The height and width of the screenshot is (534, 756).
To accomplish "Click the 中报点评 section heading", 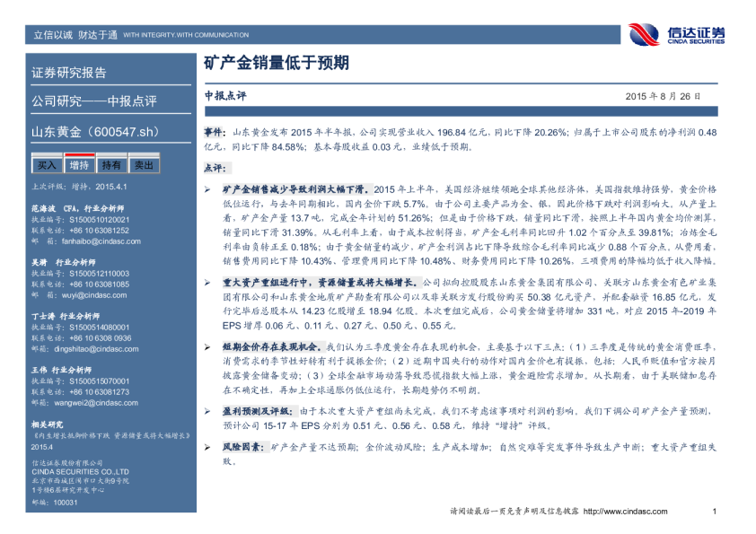I will (x=224, y=95).
